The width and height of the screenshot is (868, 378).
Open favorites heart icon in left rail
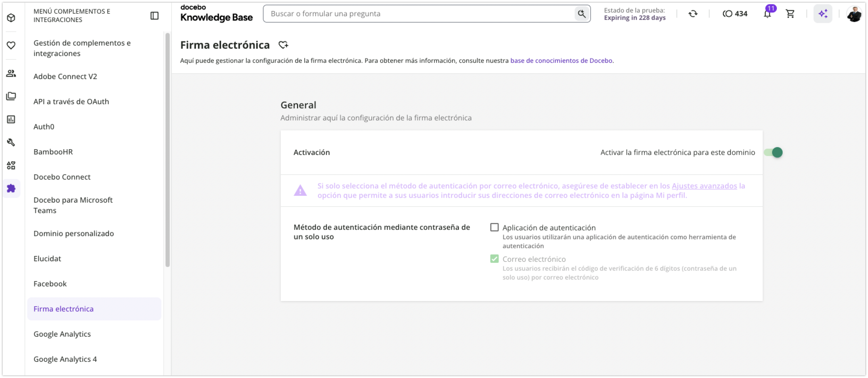(11, 45)
